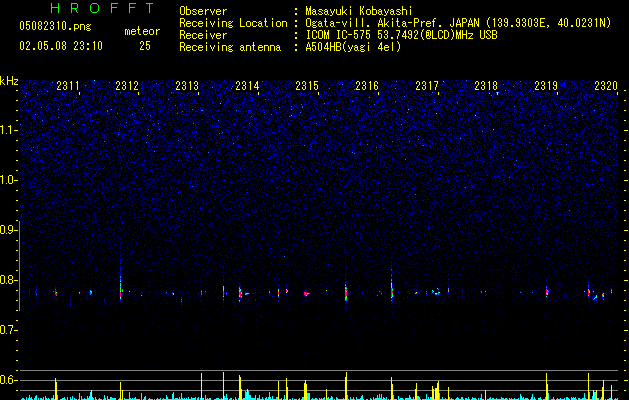Select antenna value A504HB(yagi 4el)

tap(353, 47)
